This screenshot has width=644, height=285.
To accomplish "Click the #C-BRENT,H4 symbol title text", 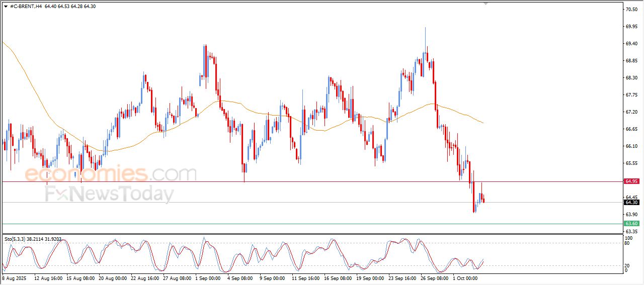I will coord(26,6).
